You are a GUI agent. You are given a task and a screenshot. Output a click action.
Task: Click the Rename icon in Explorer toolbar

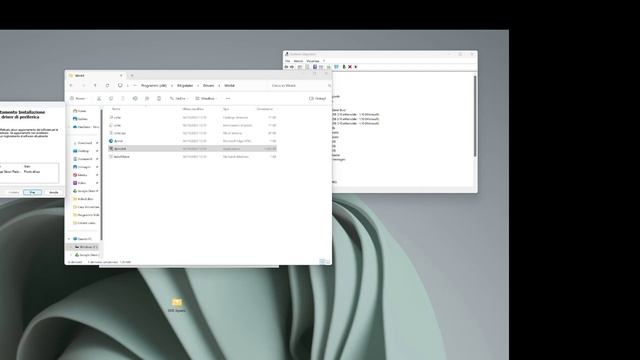[135, 98]
